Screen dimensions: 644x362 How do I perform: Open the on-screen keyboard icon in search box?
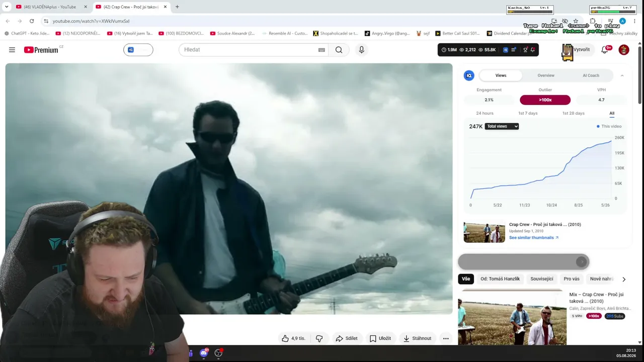[x=321, y=50]
